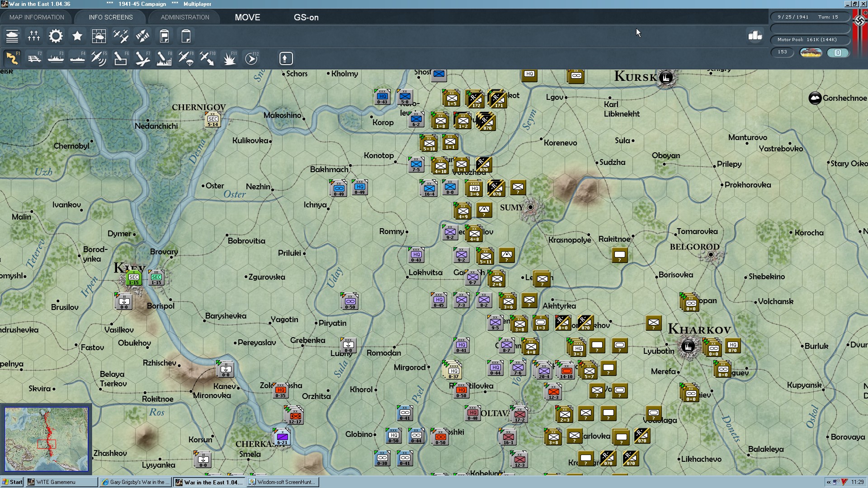Click the Kursk city factory marker

[x=665, y=77]
